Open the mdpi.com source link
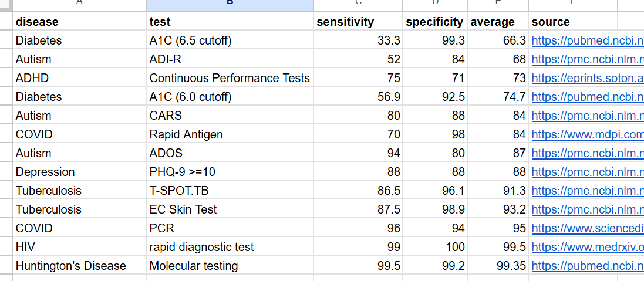Image resolution: width=644 pixels, height=281 pixels. [587, 134]
